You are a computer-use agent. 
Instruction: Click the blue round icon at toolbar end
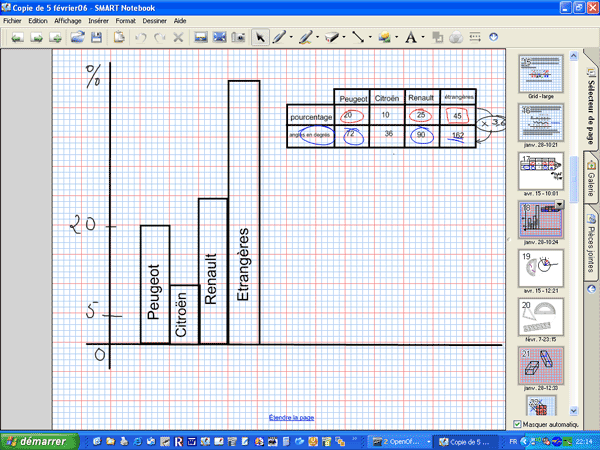coord(494,37)
